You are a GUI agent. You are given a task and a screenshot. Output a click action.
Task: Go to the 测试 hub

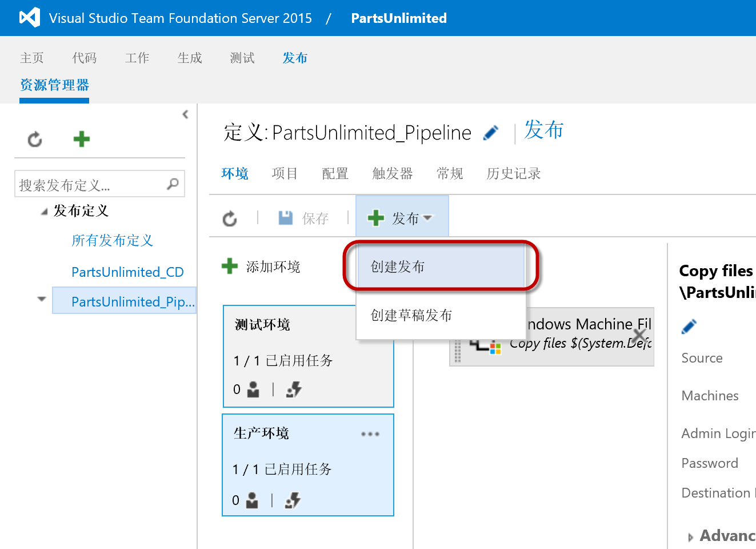pos(242,58)
